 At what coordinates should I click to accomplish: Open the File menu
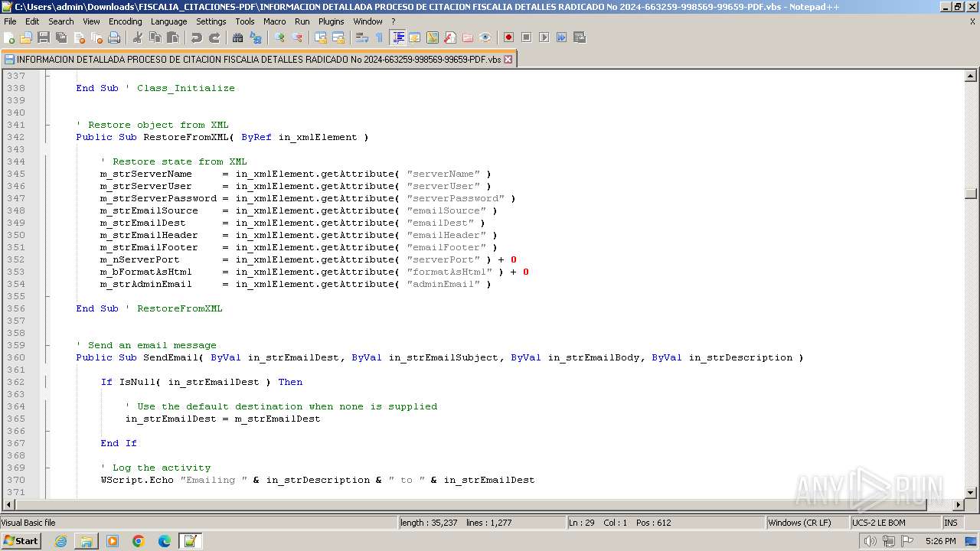(10, 21)
